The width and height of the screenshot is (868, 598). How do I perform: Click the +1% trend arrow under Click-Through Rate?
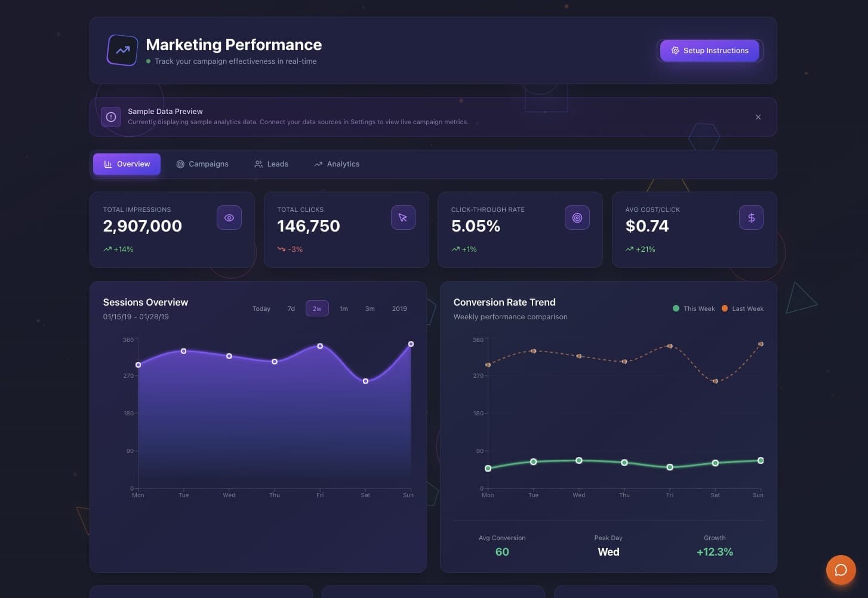[455, 249]
